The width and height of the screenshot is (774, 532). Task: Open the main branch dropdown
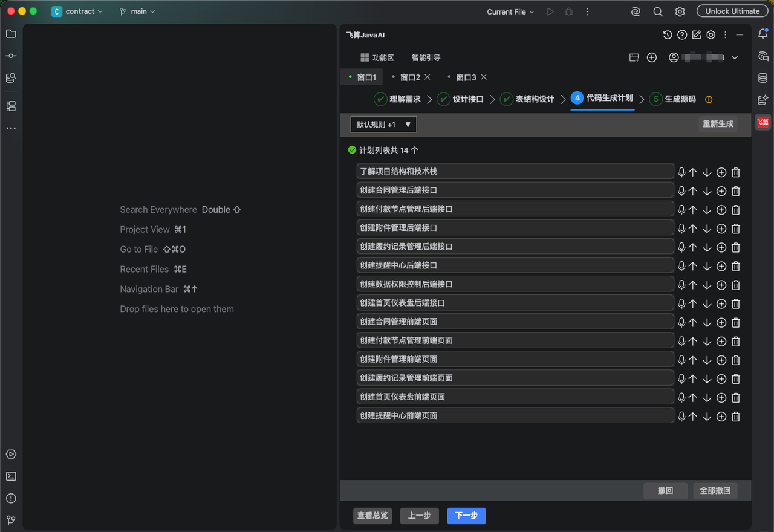tap(137, 11)
